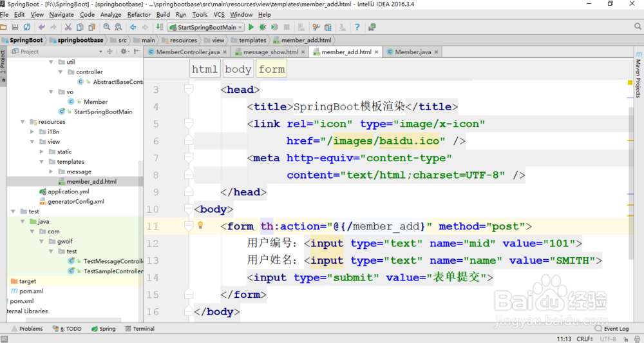Save all files with the floppy disk icon
Image resolution: width=644 pixels, height=343 pixels.
(x=15, y=27)
